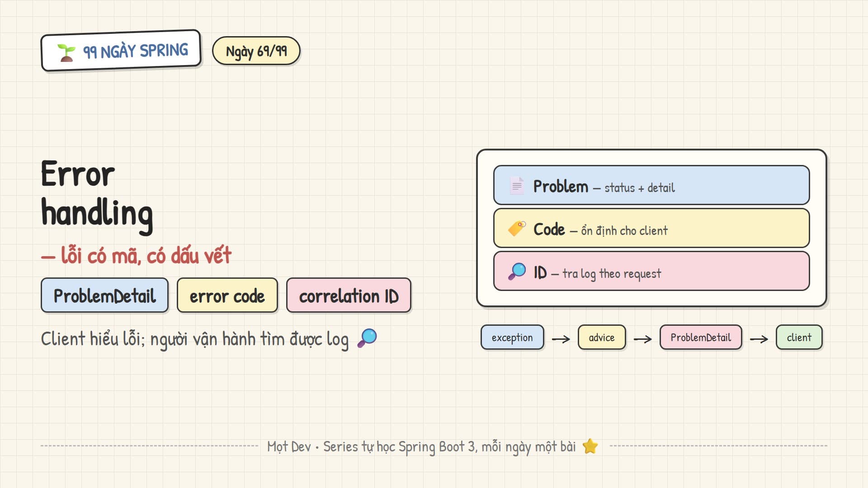
Task: Click the green 'client' flow box
Action: point(799,338)
